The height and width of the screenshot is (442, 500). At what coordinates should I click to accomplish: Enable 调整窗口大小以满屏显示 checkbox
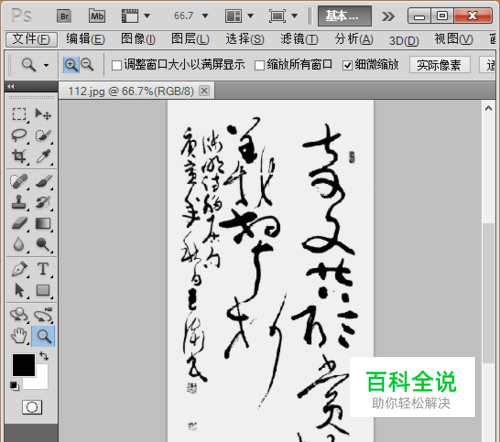(116, 65)
